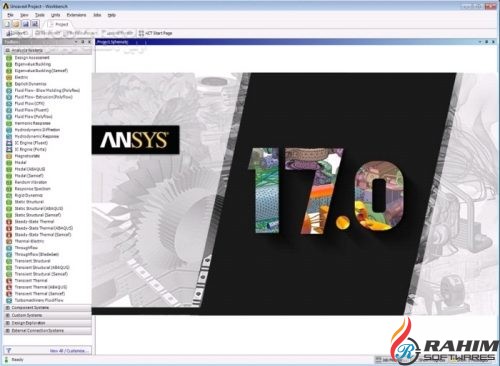Click the IC Engine (Forte) icon

[x=9, y=149]
